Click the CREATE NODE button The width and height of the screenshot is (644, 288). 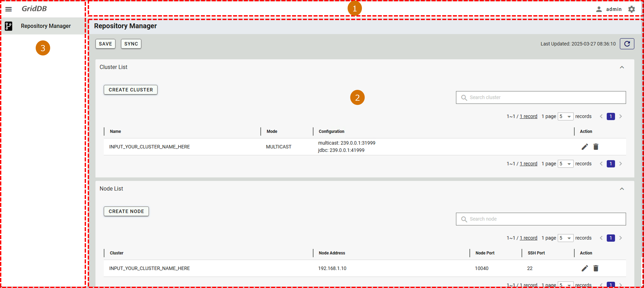pyautogui.click(x=126, y=211)
